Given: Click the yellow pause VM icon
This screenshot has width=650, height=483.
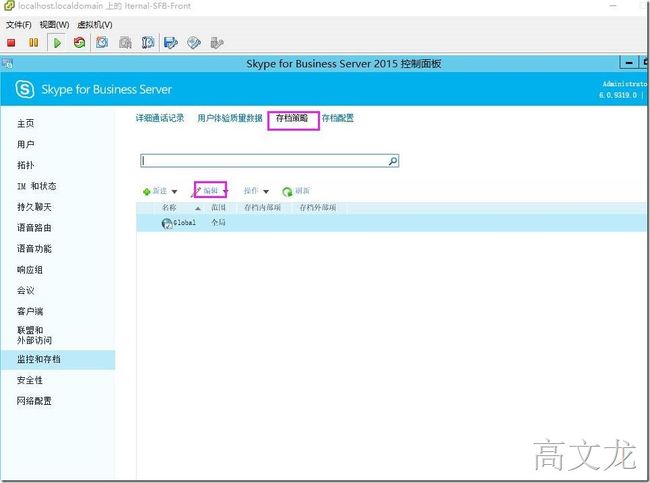Looking at the screenshot, I should (x=34, y=43).
